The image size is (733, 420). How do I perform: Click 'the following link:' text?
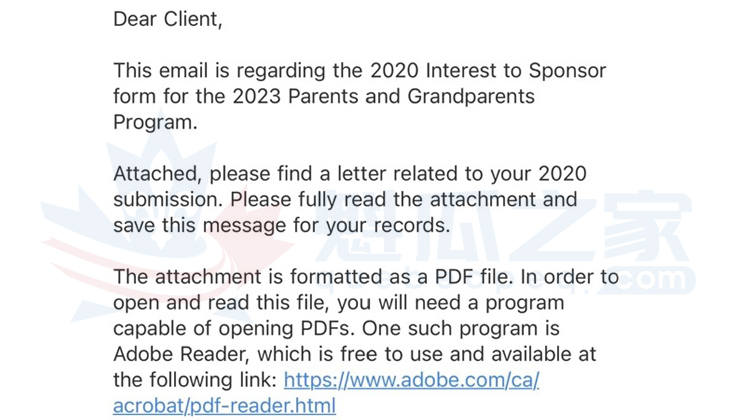click(195, 380)
